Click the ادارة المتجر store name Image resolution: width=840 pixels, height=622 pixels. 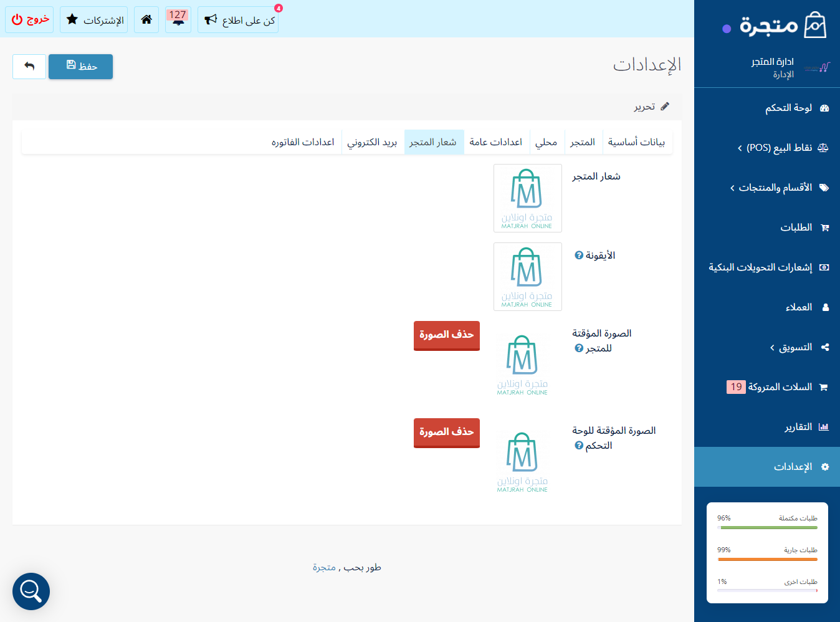pyautogui.click(x=773, y=62)
